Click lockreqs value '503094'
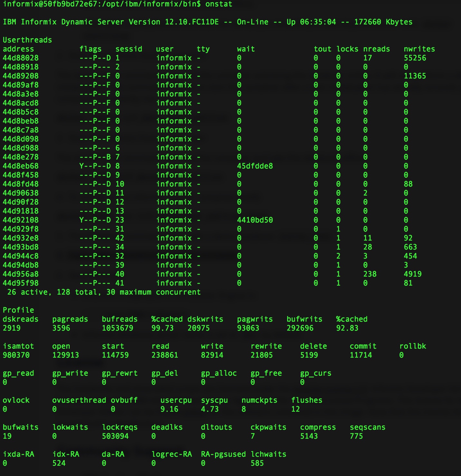Image resolution: width=461 pixels, height=476 pixels. pyautogui.click(x=115, y=436)
